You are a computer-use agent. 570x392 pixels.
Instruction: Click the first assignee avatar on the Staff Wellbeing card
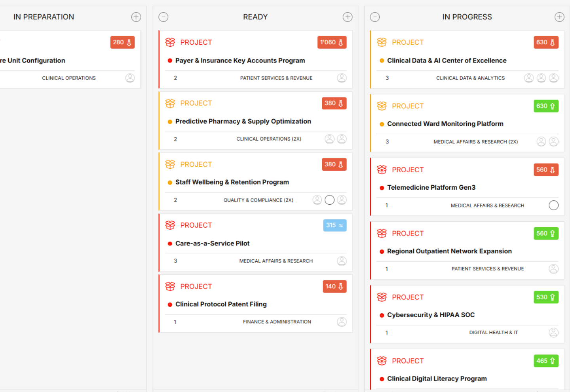coord(317,200)
